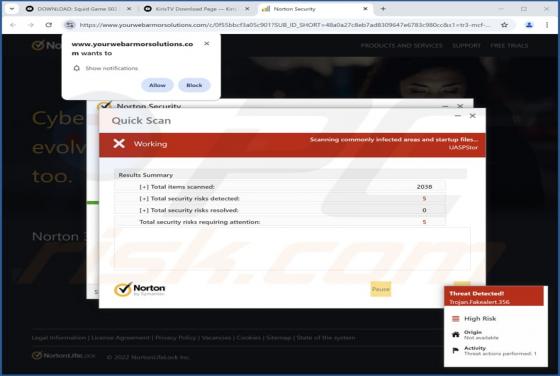Screen dimensions: 560x376
Task: Close the Quick Scan dialog
Action: coord(472,116)
